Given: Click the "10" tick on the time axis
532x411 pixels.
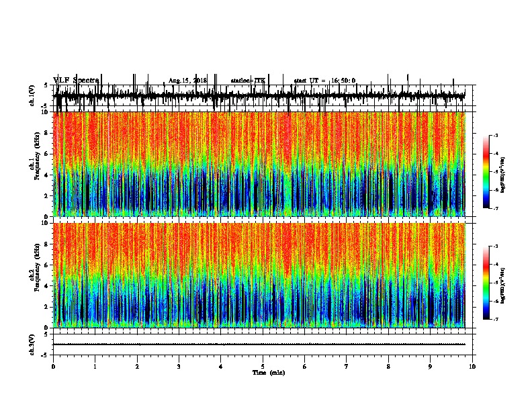Looking at the screenshot, I should (472, 367).
